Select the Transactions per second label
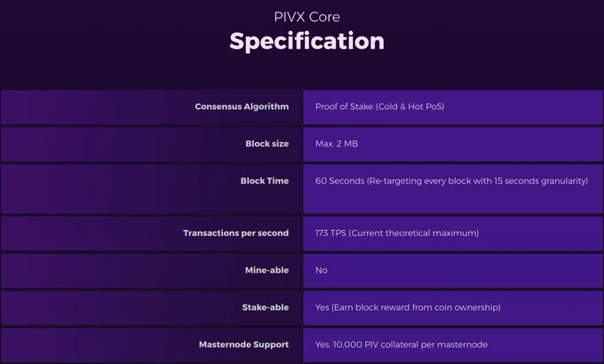This screenshot has width=604, height=364. (235, 233)
